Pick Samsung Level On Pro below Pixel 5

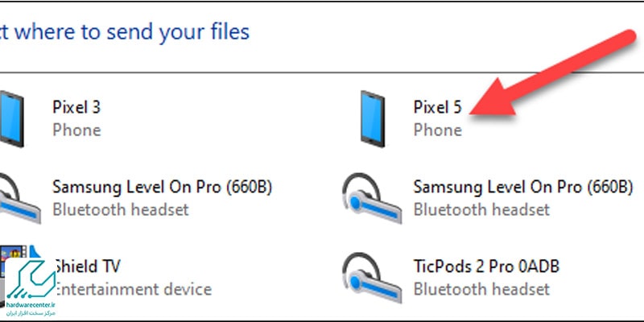522,187
